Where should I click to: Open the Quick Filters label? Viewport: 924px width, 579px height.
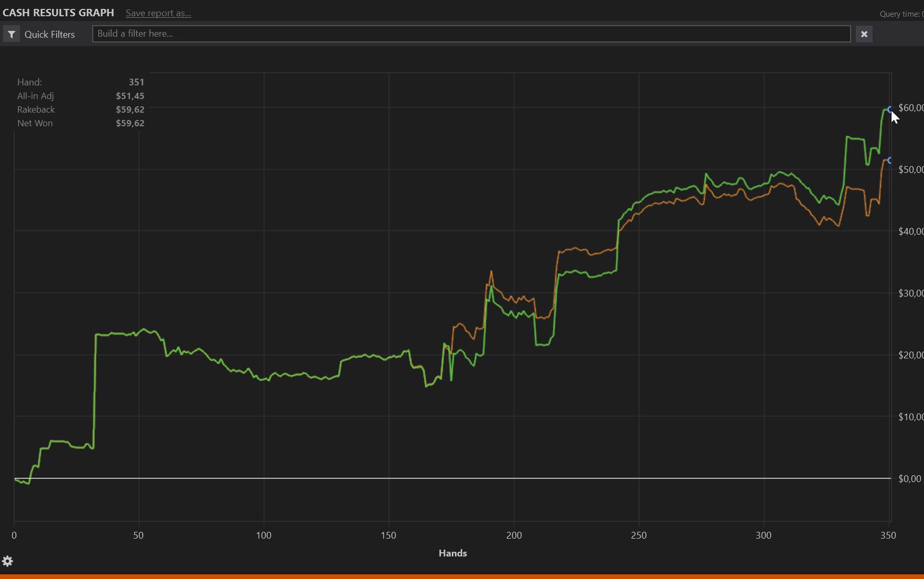[50, 35]
